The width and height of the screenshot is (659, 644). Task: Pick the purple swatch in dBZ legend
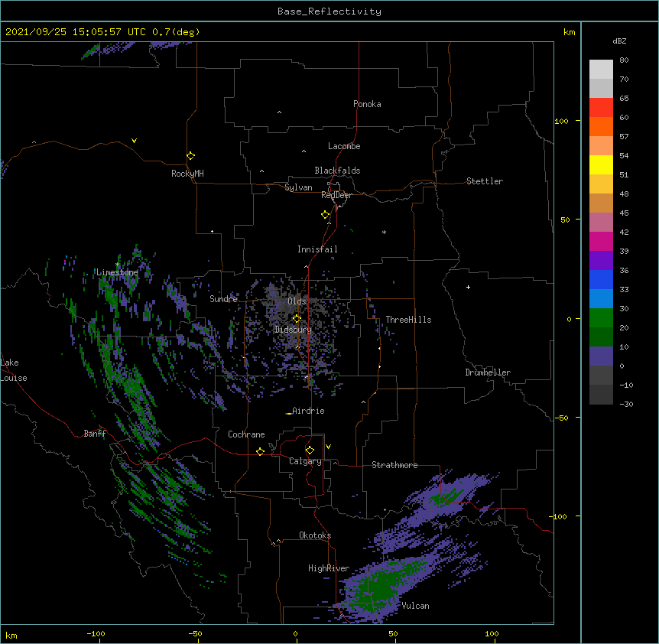601,261
